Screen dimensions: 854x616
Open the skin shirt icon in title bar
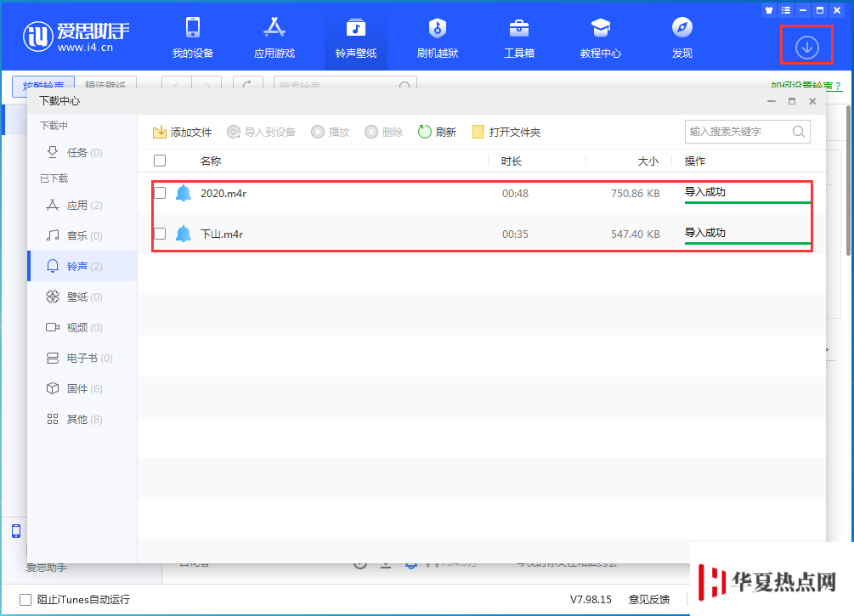click(x=768, y=10)
